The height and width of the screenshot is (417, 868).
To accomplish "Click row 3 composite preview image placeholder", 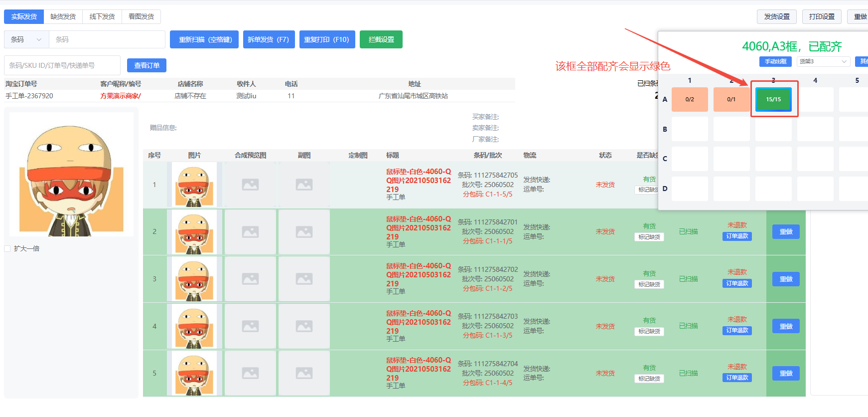I will pyautogui.click(x=250, y=279).
